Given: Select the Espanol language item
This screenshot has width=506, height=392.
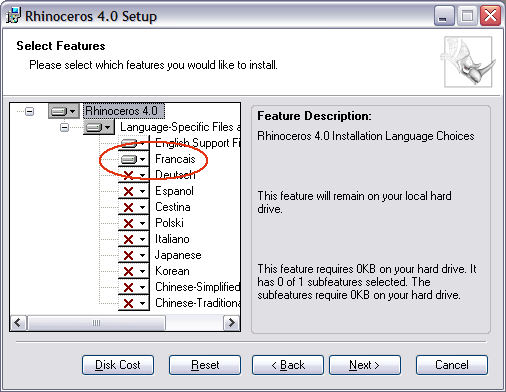Looking at the screenshot, I should click(x=174, y=191).
